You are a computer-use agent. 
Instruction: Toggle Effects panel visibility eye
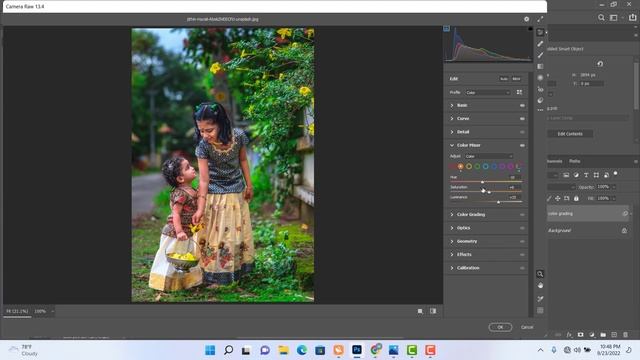(522, 255)
